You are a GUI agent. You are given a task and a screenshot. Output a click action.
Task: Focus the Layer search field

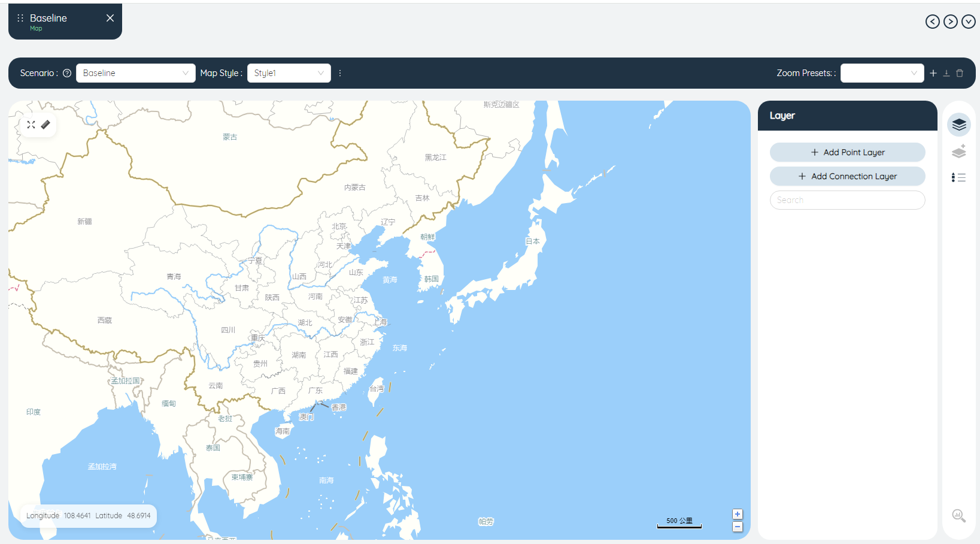tap(848, 200)
